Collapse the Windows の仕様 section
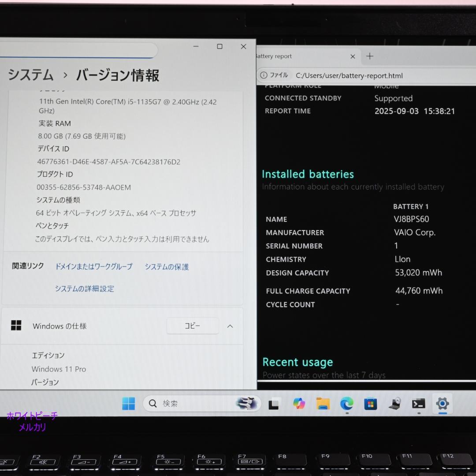 point(230,326)
